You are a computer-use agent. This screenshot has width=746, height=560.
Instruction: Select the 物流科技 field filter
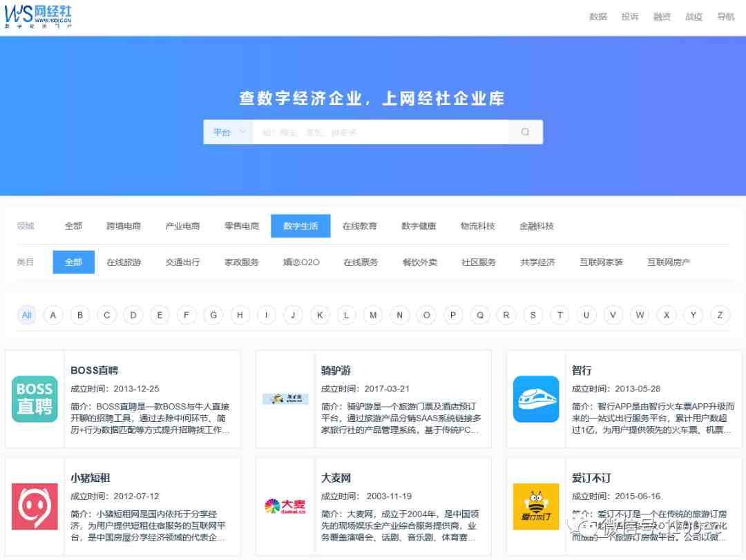pos(478,226)
